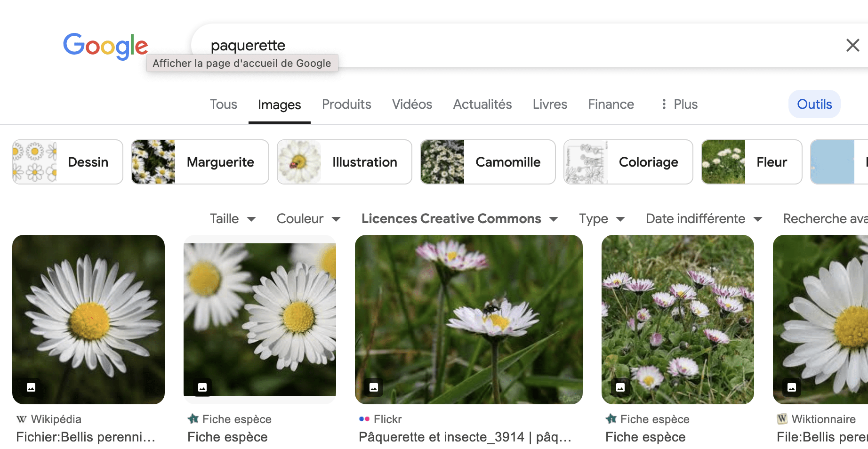Pick the Camomille suggestion chip
The height and width of the screenshot is (449, 868).
[488, 162]
